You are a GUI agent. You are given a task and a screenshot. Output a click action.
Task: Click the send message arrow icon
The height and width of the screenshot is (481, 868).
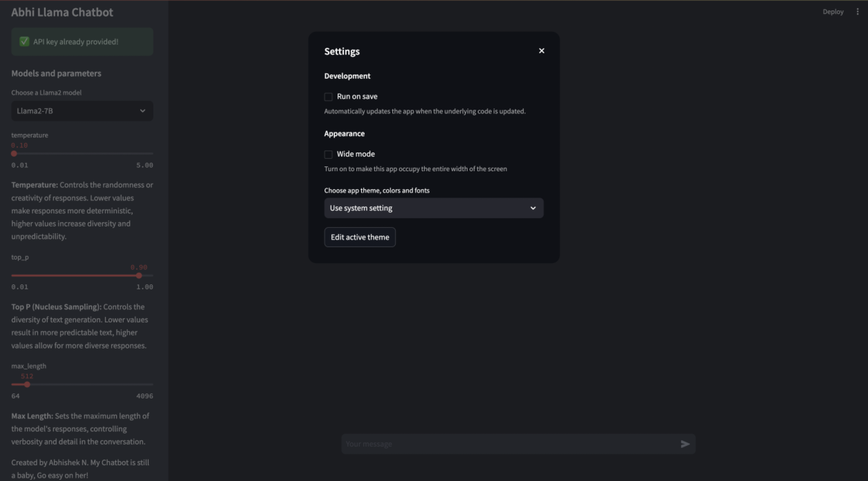(x=685, y=444)
